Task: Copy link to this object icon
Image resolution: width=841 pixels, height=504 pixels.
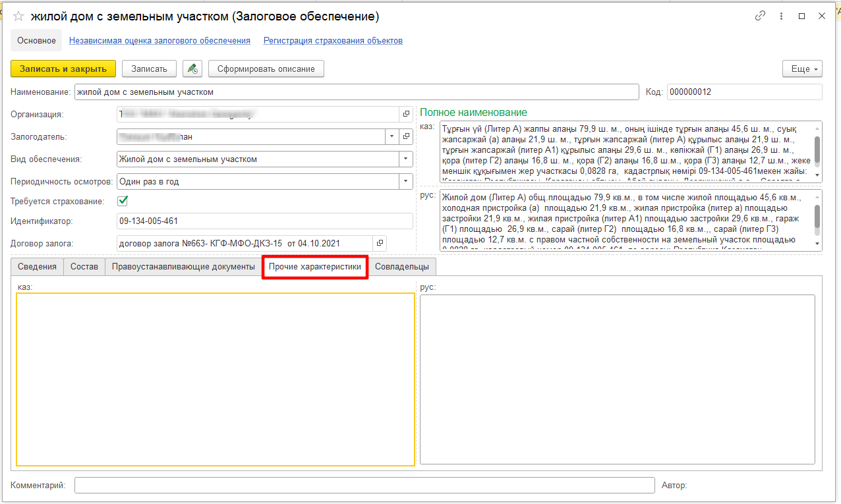Action: (x=760, y=16)
